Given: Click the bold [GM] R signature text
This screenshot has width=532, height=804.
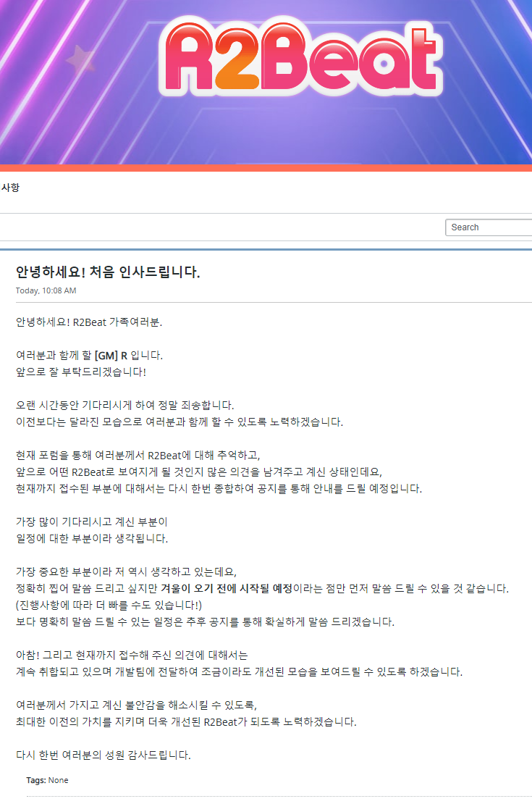Looking at the screenshot, I should tap(111, 356).
